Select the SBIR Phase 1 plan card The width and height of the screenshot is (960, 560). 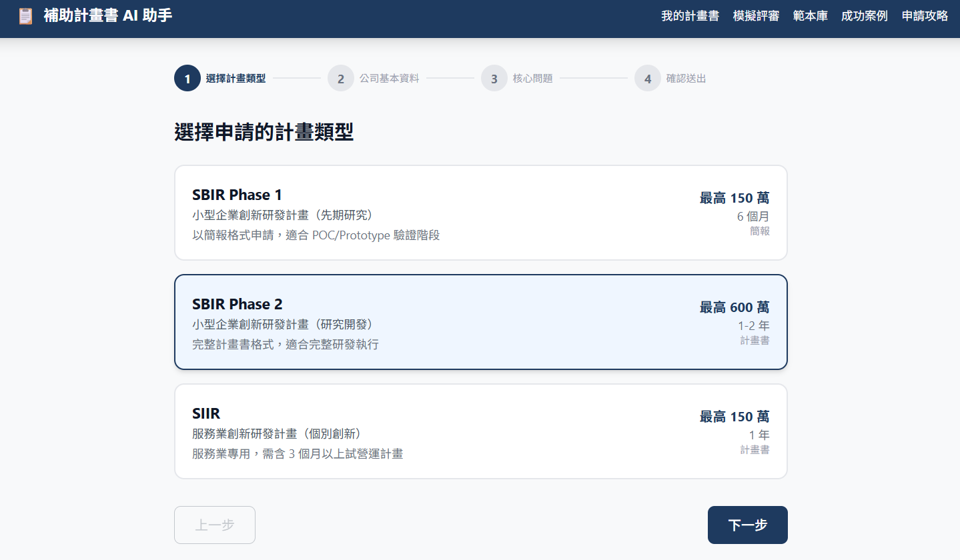pos(480,213)
